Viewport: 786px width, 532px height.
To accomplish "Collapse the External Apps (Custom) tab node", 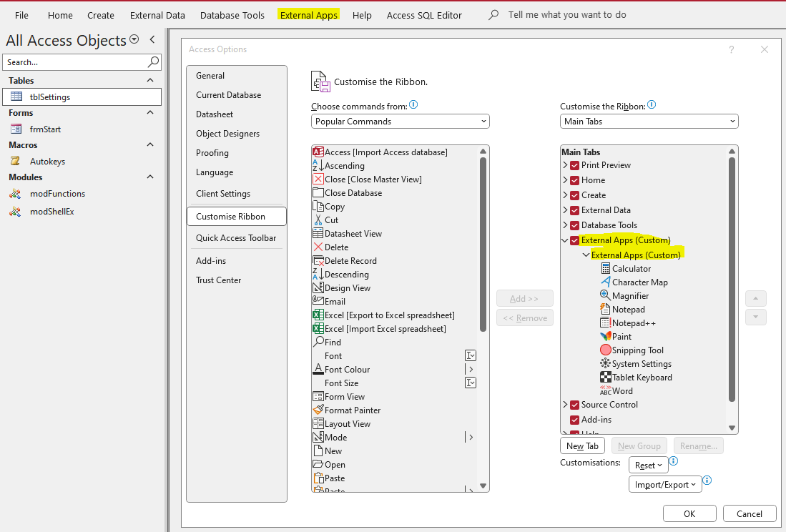I will coord(565,240).
